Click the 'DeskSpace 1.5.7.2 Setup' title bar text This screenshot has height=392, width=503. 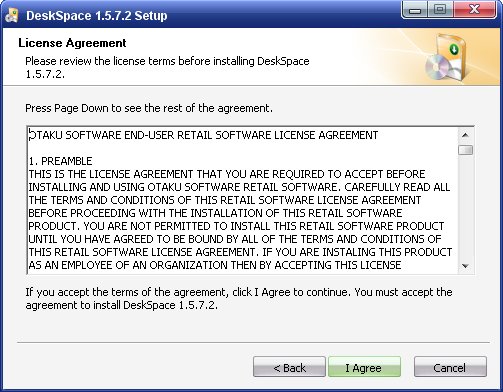click(x=97, y=16)
